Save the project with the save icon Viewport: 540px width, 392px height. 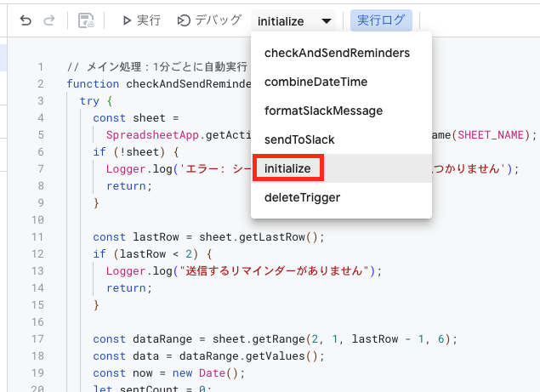pos(86,20)
